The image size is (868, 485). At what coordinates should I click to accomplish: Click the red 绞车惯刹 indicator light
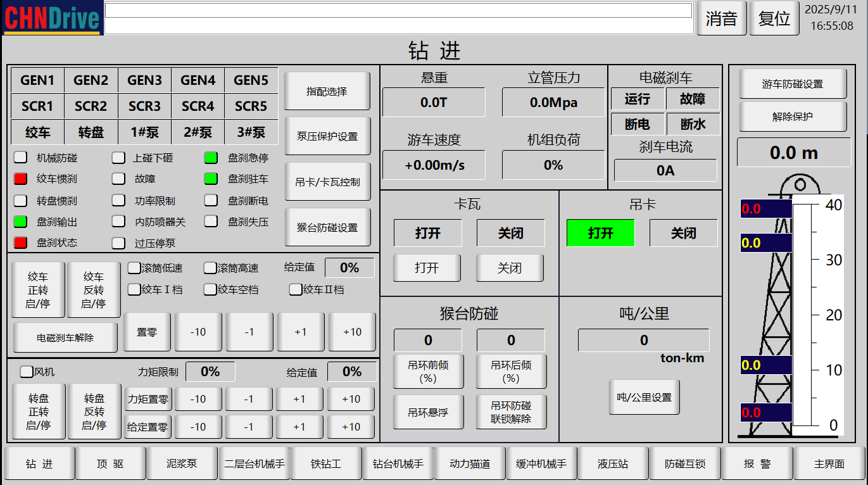(21, 179)
